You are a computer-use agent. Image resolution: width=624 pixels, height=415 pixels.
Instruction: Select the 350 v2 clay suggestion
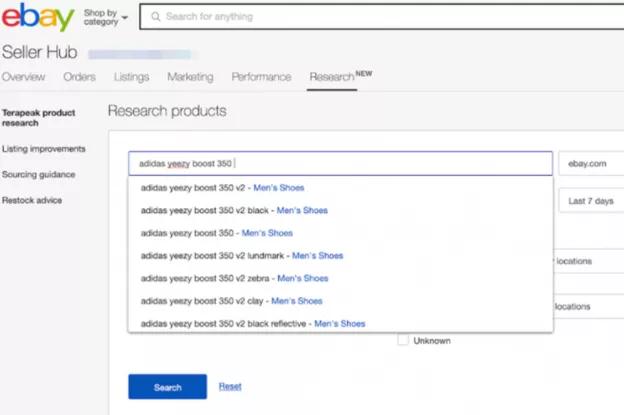(x=340, y=301)
